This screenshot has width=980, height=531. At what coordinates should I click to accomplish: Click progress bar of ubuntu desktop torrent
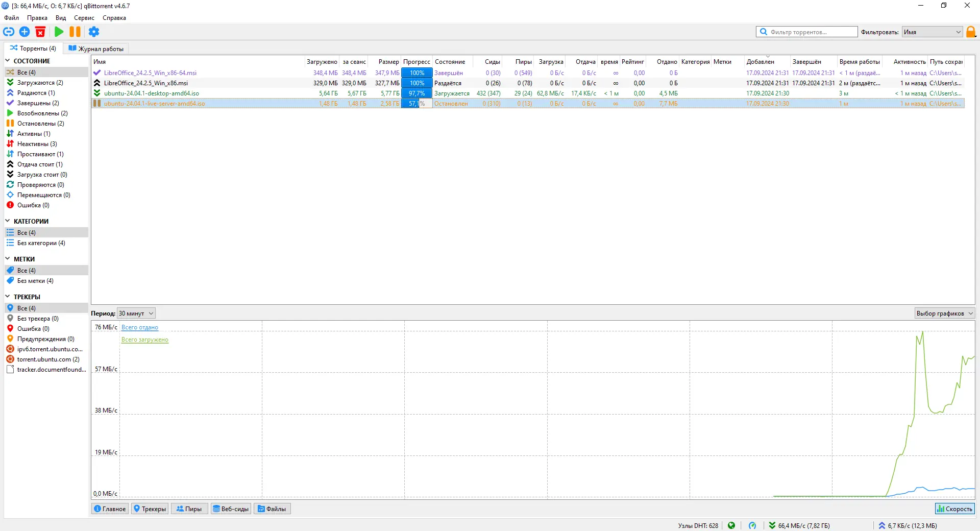[417, 93]
